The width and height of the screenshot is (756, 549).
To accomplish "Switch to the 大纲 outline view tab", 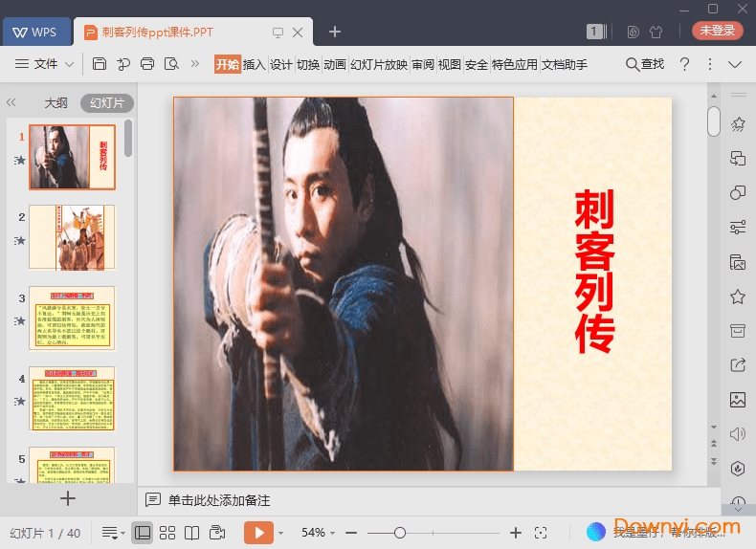I will [x=56, y=102].
